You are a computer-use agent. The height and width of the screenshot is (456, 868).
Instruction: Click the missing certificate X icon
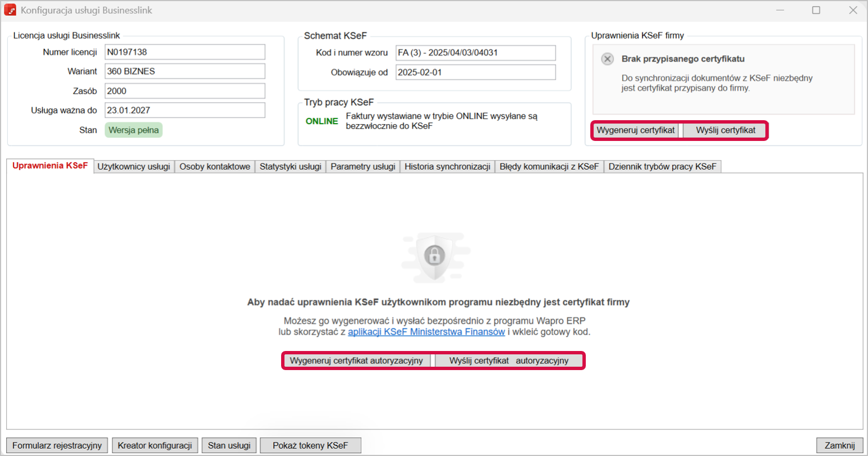click(607, 59)
